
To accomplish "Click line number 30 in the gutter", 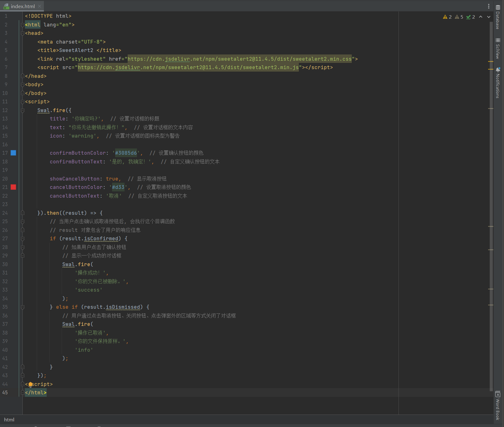I will (x=5, y=264).
